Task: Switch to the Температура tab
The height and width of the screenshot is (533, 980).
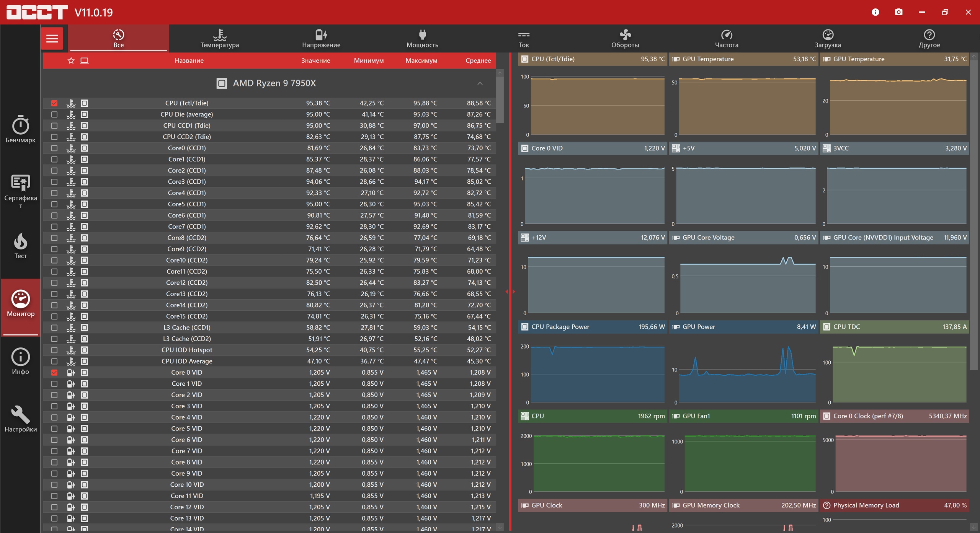Action: (x=220, y=38)
